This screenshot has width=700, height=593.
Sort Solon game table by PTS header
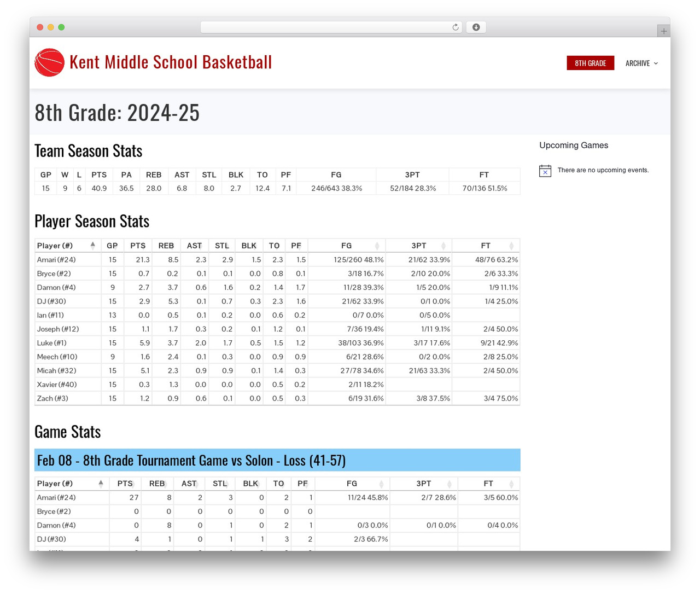click(x=125, y=484)
